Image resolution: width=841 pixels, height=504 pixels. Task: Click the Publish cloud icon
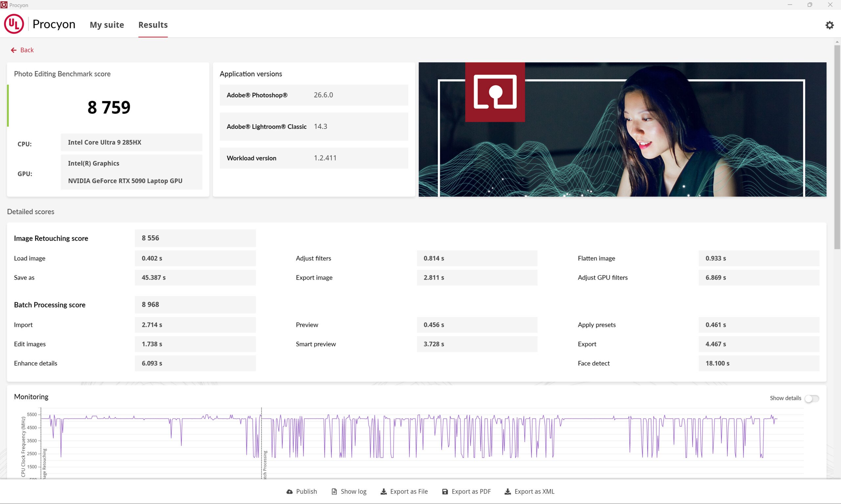point(290,492)
